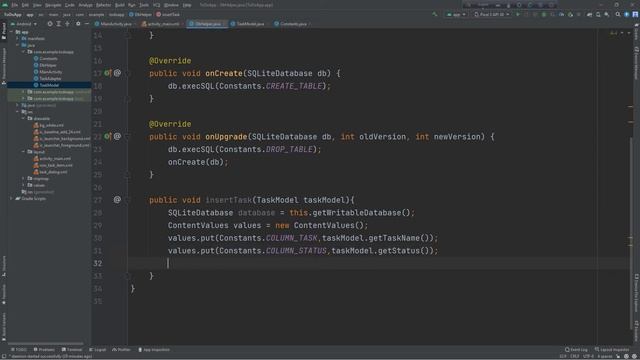This screenshot has height=360, width=640.
Task: Collapse the drawable folder
Action: click(x=23, y=118)
